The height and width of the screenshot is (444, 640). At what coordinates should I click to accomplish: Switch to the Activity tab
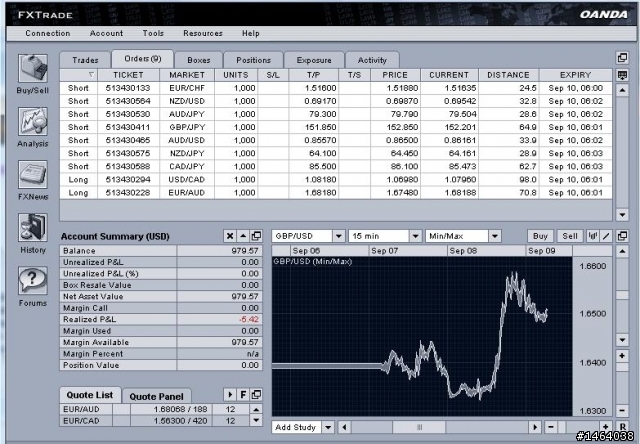372,60
